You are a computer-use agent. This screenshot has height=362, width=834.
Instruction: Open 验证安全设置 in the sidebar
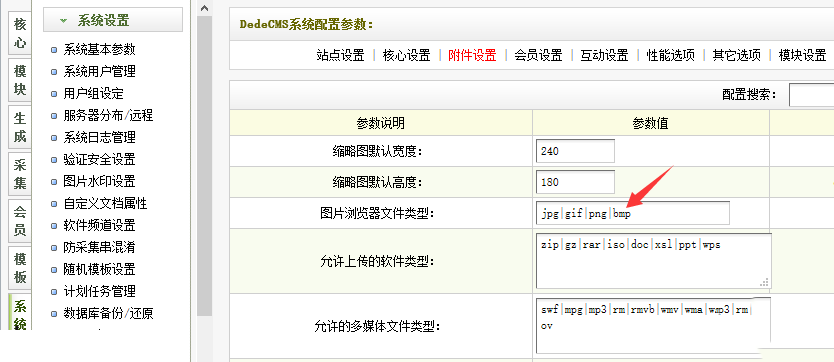pos(99,159)
